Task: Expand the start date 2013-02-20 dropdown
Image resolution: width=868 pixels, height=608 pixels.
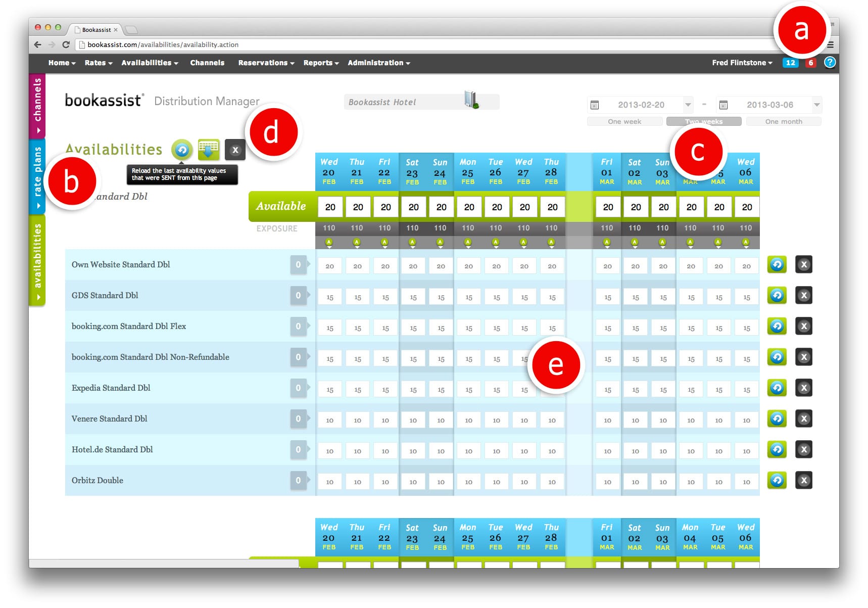Action: [688, 105]
